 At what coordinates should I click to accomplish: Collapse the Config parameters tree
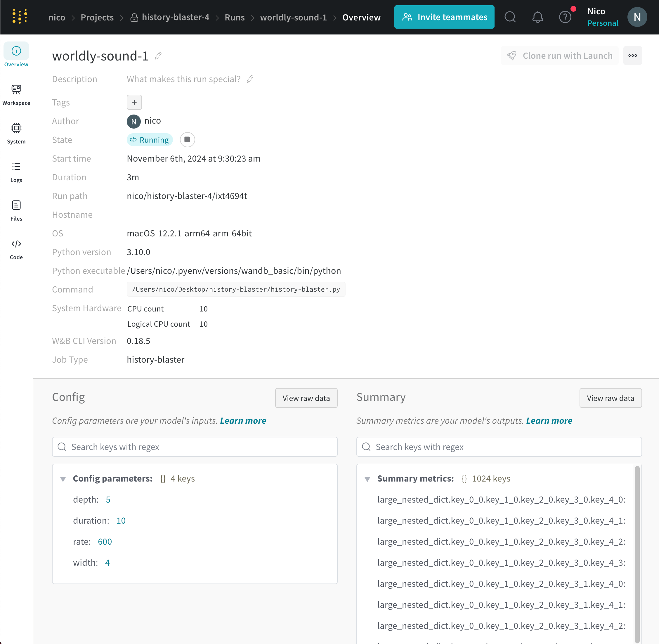click(63, 479)
